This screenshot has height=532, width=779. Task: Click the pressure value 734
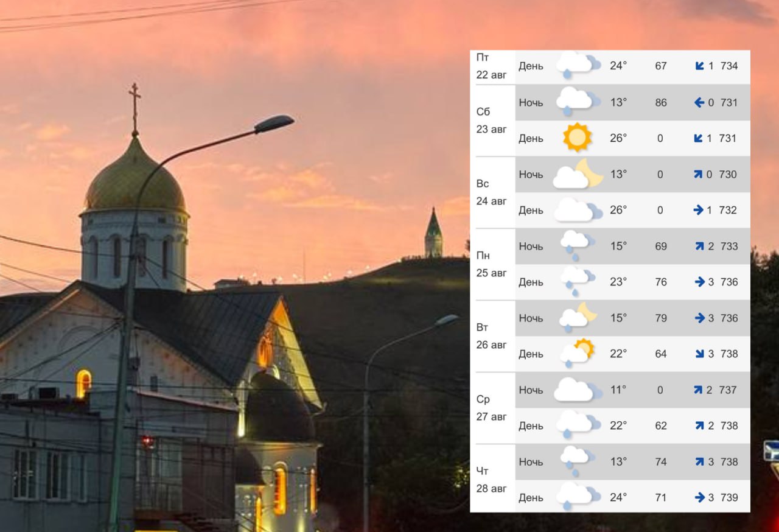coord(728,66)
